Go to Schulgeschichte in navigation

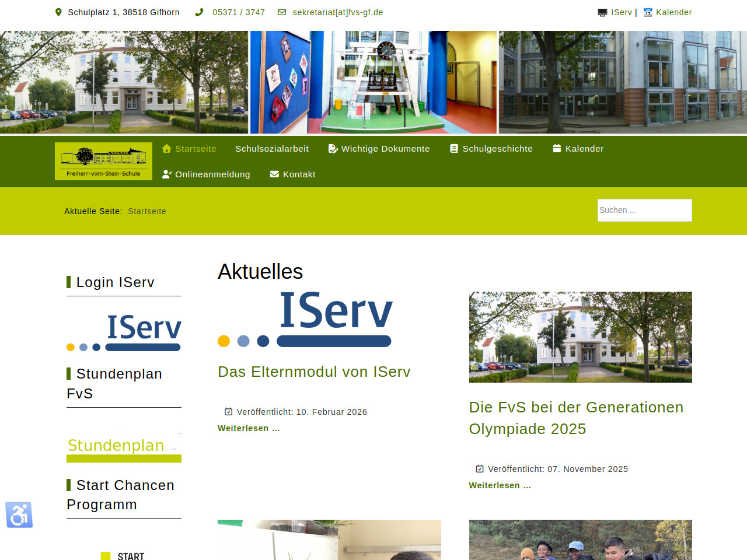[x=497, y=149]
